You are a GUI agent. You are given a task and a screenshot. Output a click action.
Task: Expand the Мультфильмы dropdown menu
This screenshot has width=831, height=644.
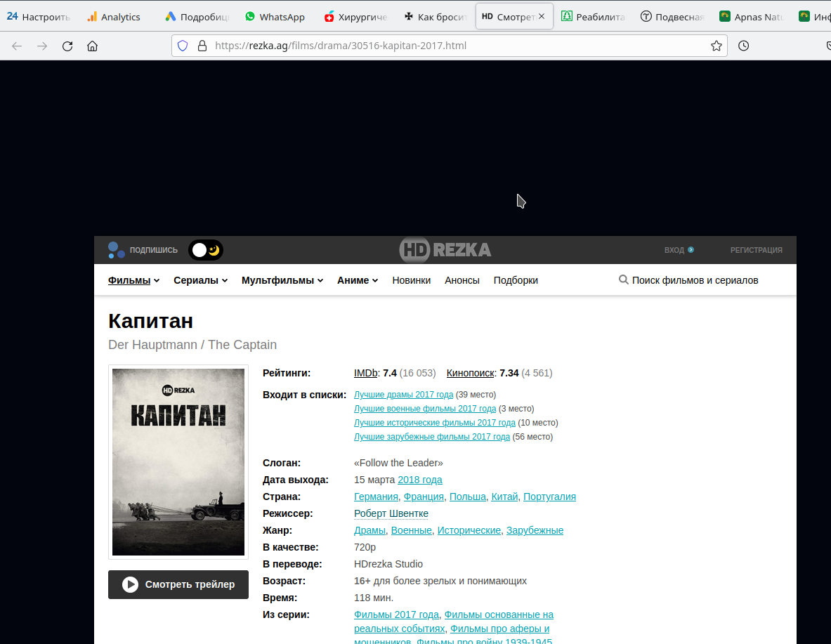click(282, 280)
